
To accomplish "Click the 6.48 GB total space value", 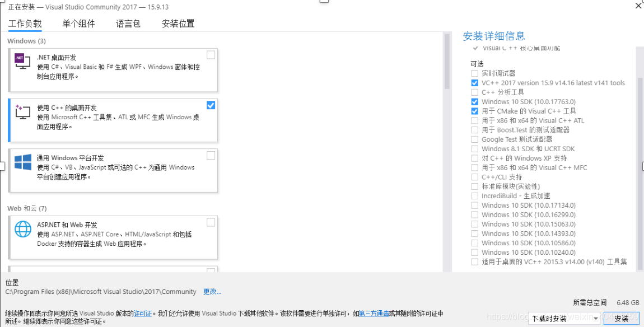I will [x=628, y=302].
